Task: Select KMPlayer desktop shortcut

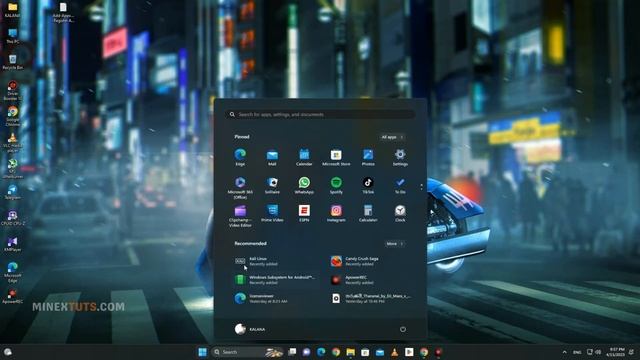Action: [x=13, y=244]
